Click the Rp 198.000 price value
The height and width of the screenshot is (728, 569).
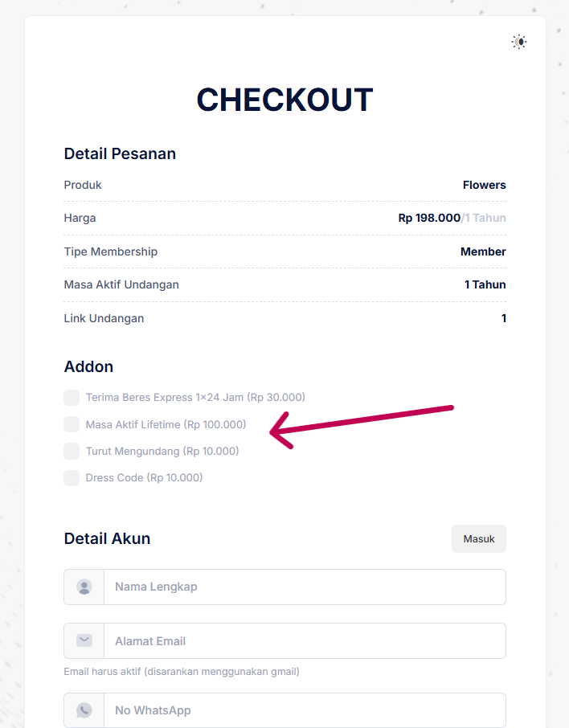(x=429, y=218)
